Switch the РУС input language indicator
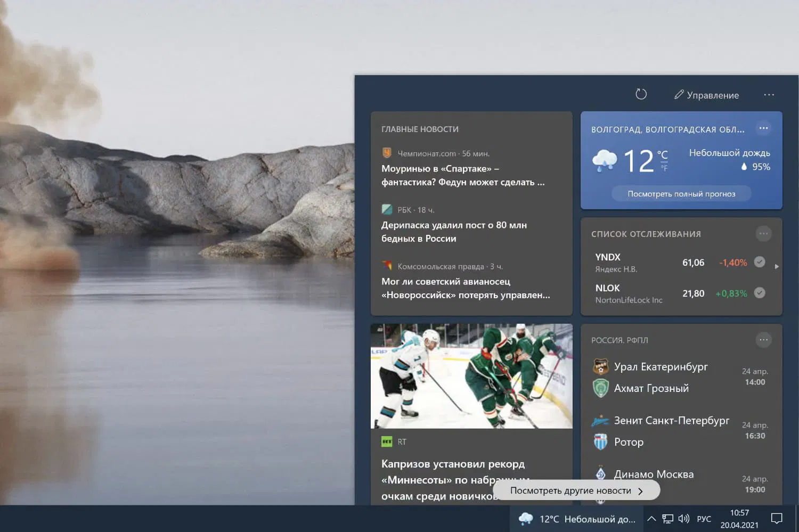This screenshot has width=799, height=532. (x=704, y=519)
